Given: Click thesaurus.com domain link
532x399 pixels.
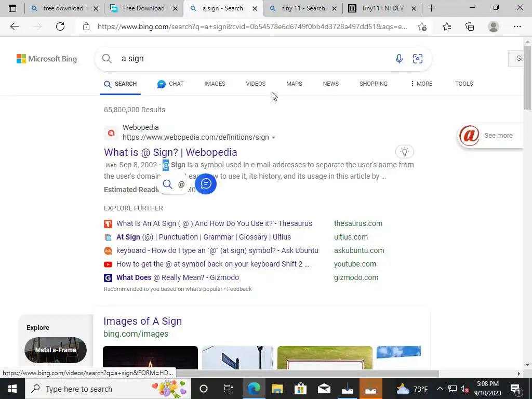Looking at the screenshot, I should pyautogui.click(x=358, y=223).
